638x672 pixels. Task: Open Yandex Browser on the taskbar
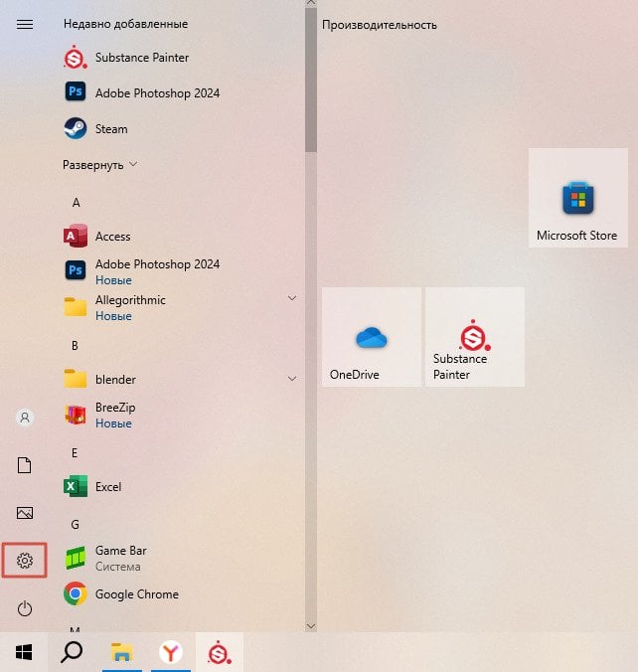pyautogui.click(x=171, y=652)
